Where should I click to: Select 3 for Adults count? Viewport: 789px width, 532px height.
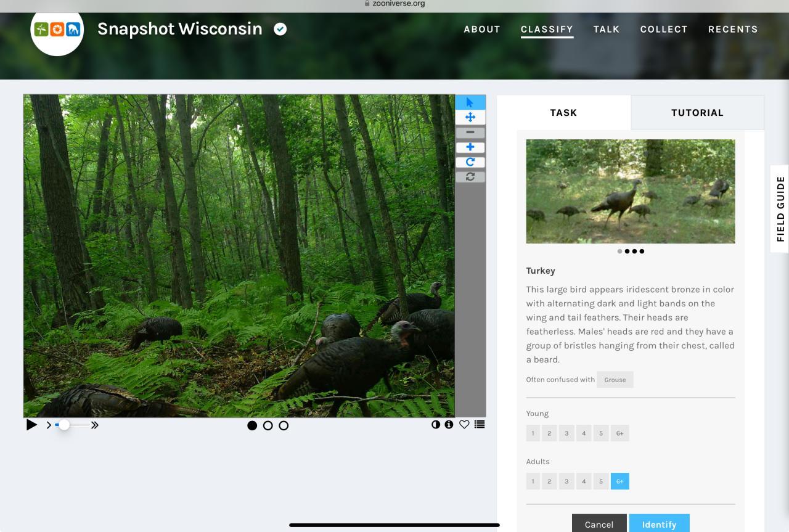pos(566,481)
